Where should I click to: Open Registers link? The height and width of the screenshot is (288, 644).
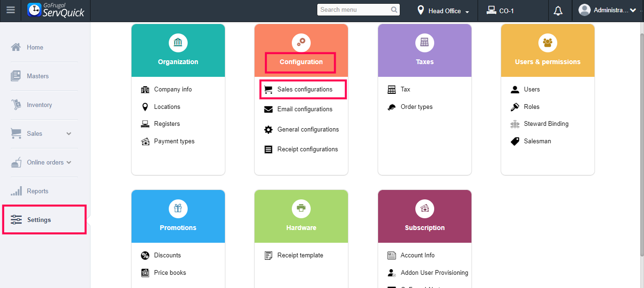pyautogui.click(x=167, y=124)
